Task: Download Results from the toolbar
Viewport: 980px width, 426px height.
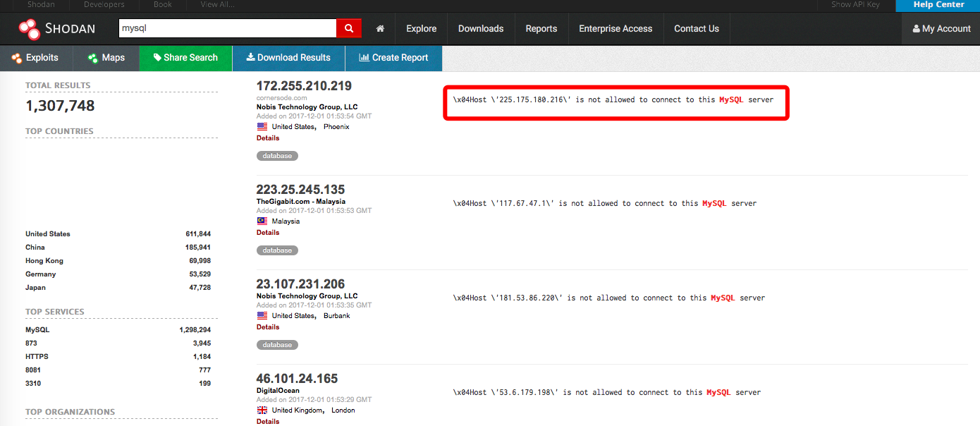Action: pyautogui.click(x=288, y=58)
